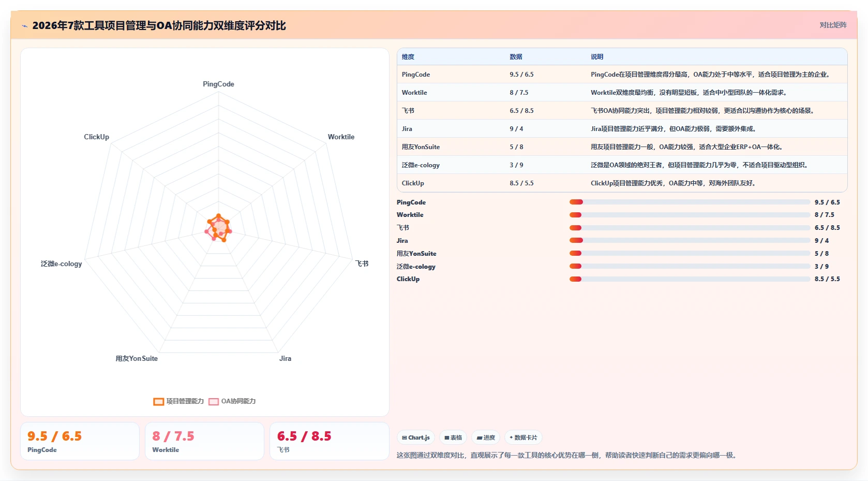Click the 表格 tag chip
The image size is (868, 481).
[x=453, y=438]
